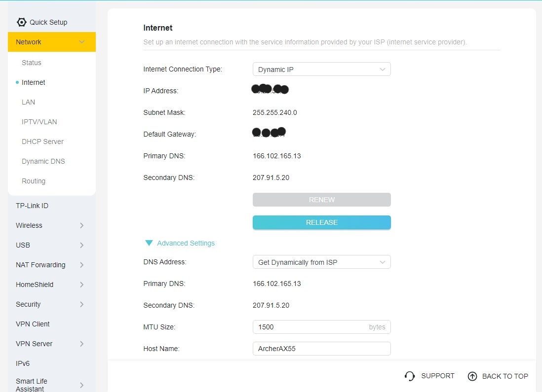This screenshot has width=542, height=392.
Task: Click the Host Name input field
Action: [321, 349]
